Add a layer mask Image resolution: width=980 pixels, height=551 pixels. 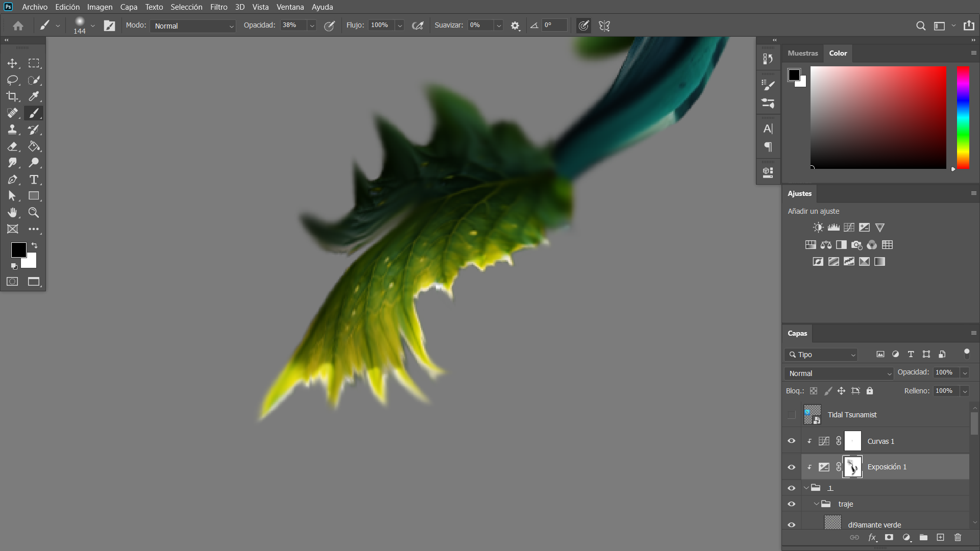889,537
